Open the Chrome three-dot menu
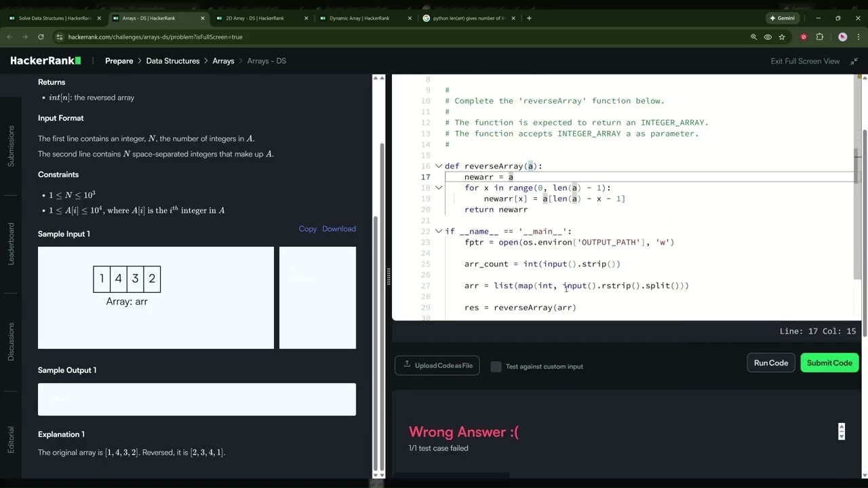Screen dimensions: 868x488 coord(858,37)
